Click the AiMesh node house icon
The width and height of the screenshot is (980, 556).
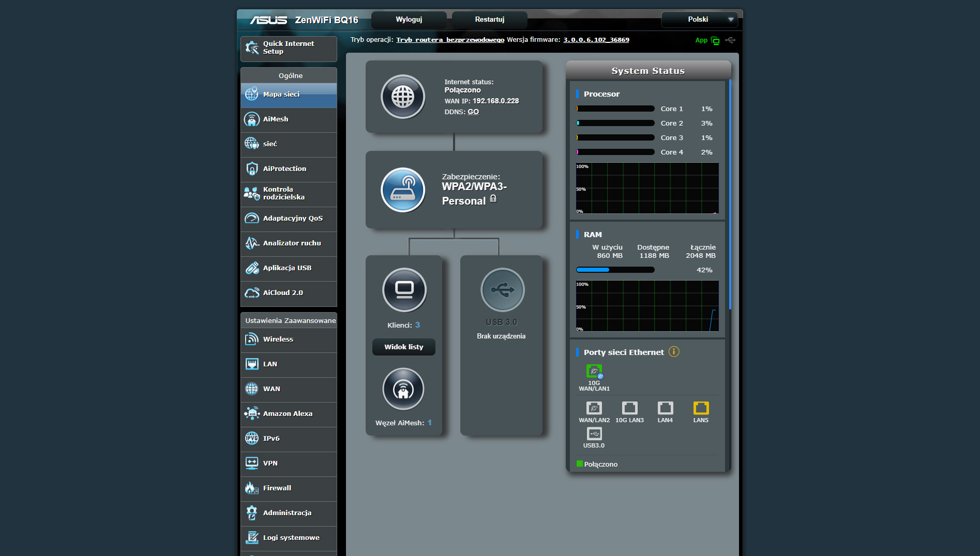(403, 389)
